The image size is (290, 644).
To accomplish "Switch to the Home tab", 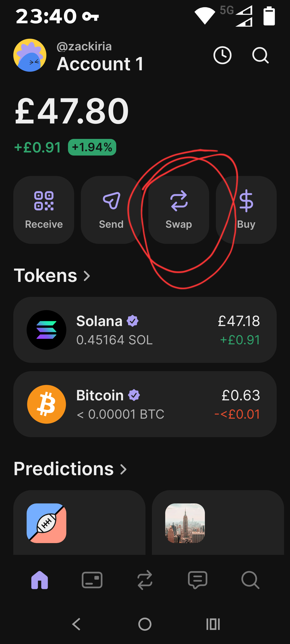I will [x=39, y=580].
